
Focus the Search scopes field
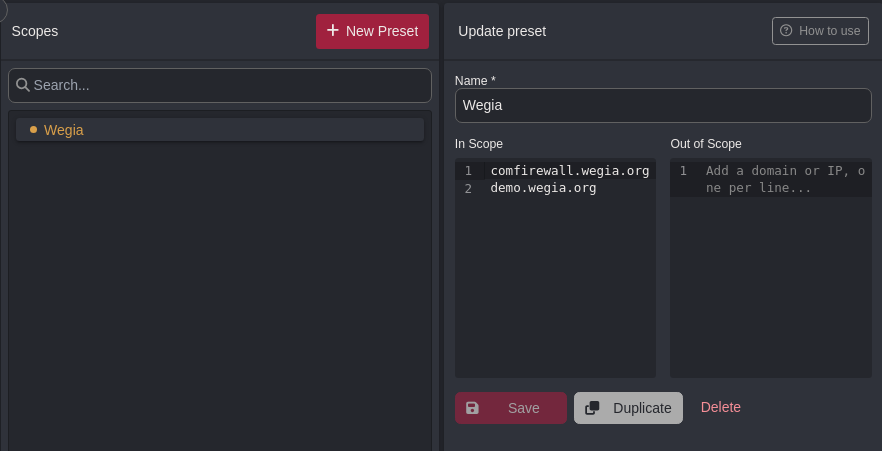click(x=220, y=85)
